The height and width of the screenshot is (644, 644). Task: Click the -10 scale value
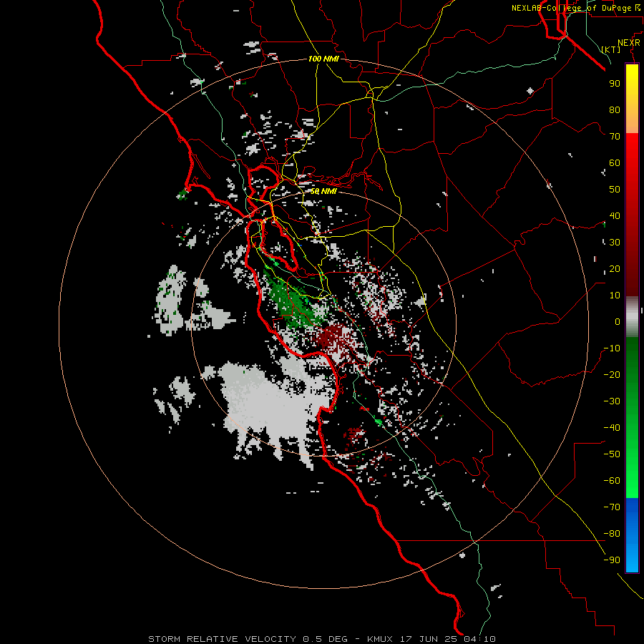[x=612, y=348]
